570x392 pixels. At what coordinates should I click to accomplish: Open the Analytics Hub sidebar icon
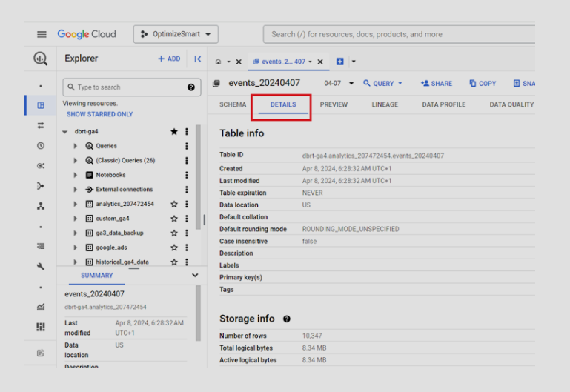tap(40, 166)
